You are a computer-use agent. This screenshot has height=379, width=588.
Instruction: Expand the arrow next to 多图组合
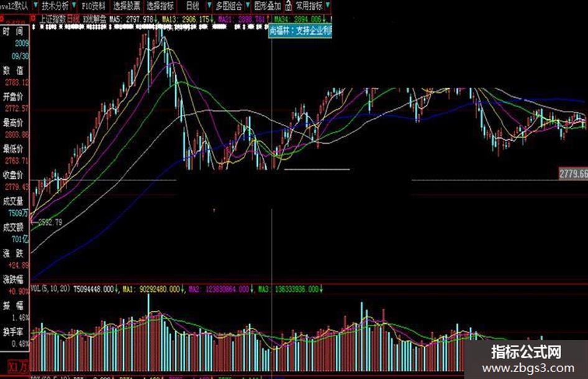coord(248,6)
